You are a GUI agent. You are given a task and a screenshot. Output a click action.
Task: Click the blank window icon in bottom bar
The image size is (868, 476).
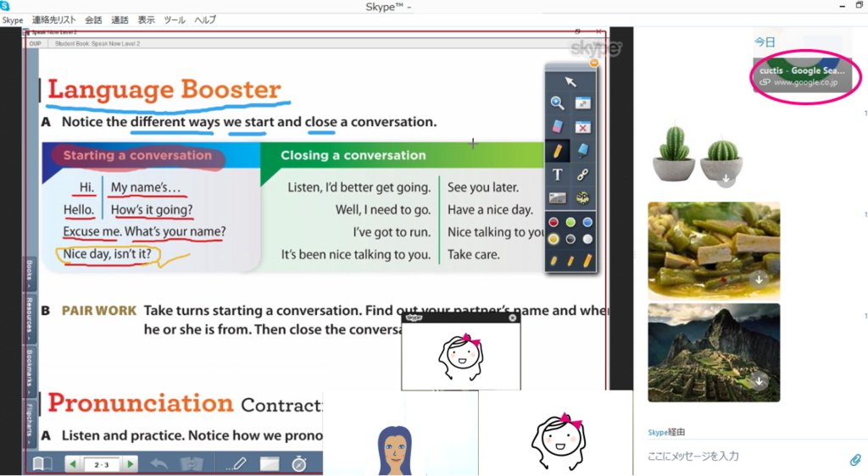[270, 464]
